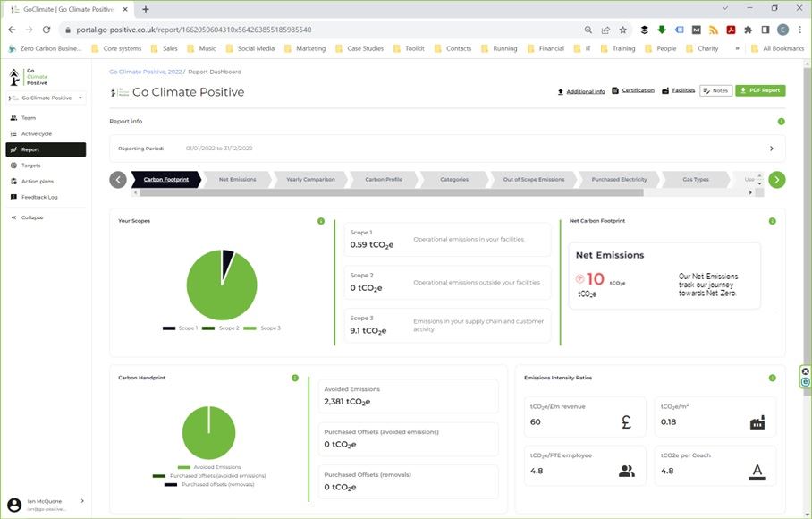
Task: Follow the Go Climate Positive, 2022 breadcrumb link
Action: click(x=146, y=72)
